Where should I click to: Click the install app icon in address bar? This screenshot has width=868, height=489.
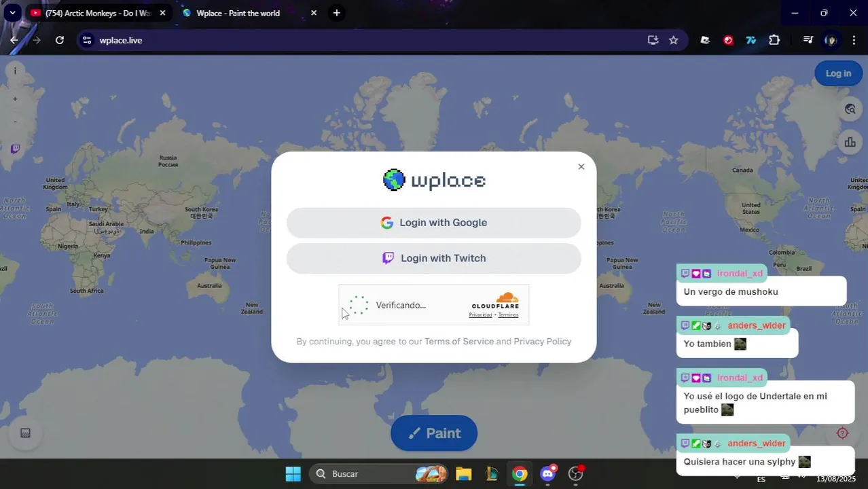pyautogui.click(x=653, y=40)
